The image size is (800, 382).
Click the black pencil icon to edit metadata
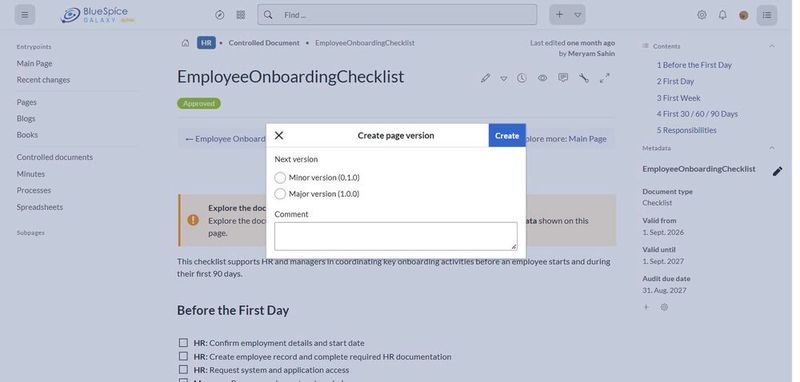(777, 171)
